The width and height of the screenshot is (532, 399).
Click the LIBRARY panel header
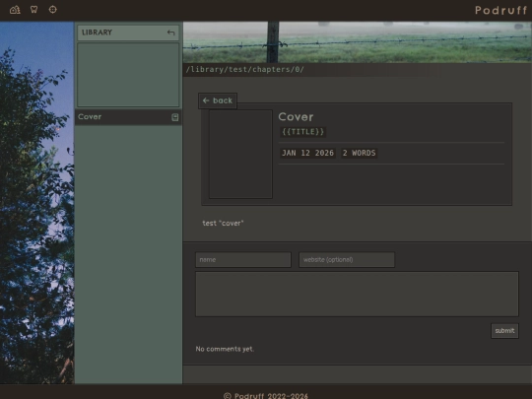pyautogui.click(x=128, y=33)
